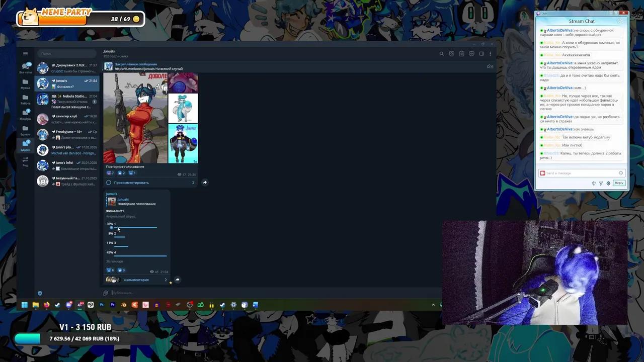Open Photoshop from the taskbar
644x362 pixels.
(102, 305)
